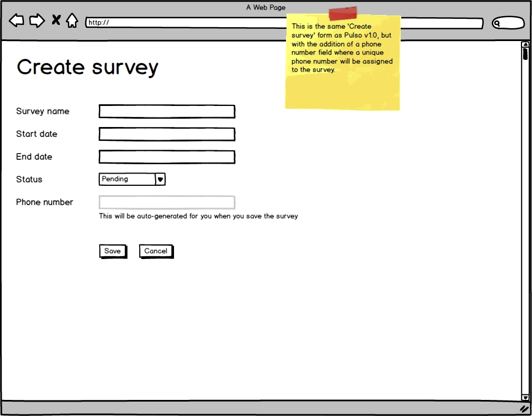Screen dimensions: 532x416
Task: Click the window resize grip icon
Action: [x=524, y=409]
